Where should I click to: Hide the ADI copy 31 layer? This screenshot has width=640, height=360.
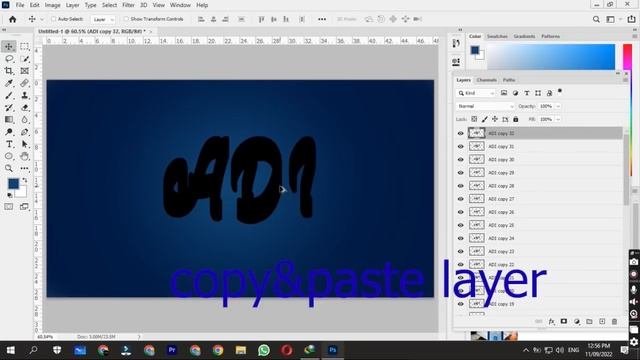pos(461,147)
